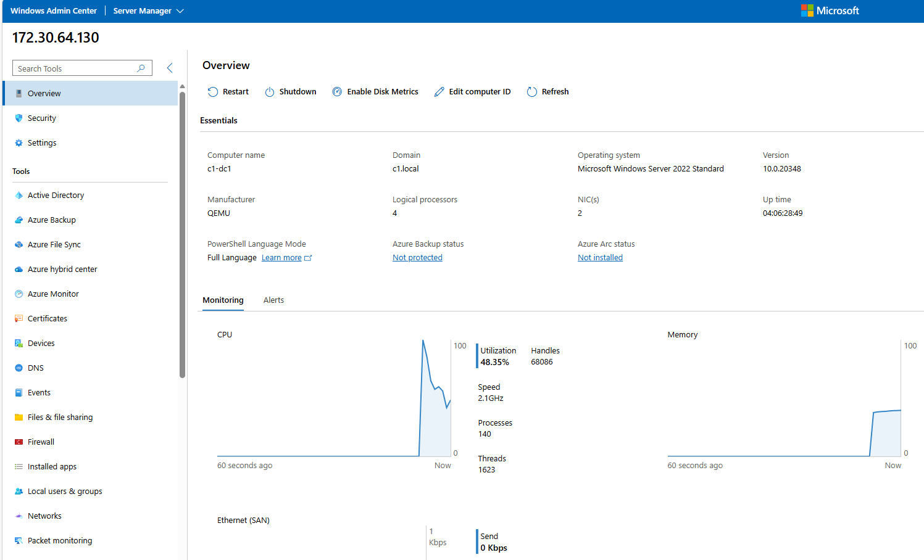This screenshot has width=924, height=560.
Task: Open the Settings page
Action: [42, 142]
